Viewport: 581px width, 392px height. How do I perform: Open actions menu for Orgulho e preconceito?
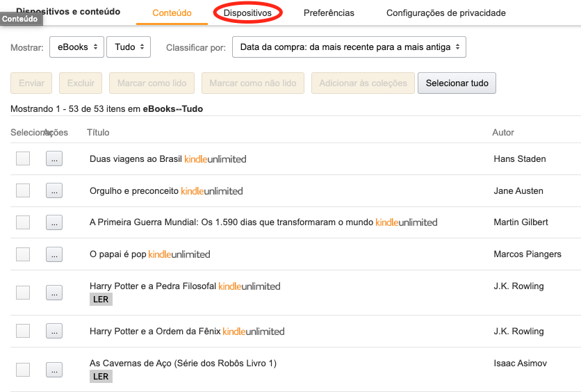[54, 190]
